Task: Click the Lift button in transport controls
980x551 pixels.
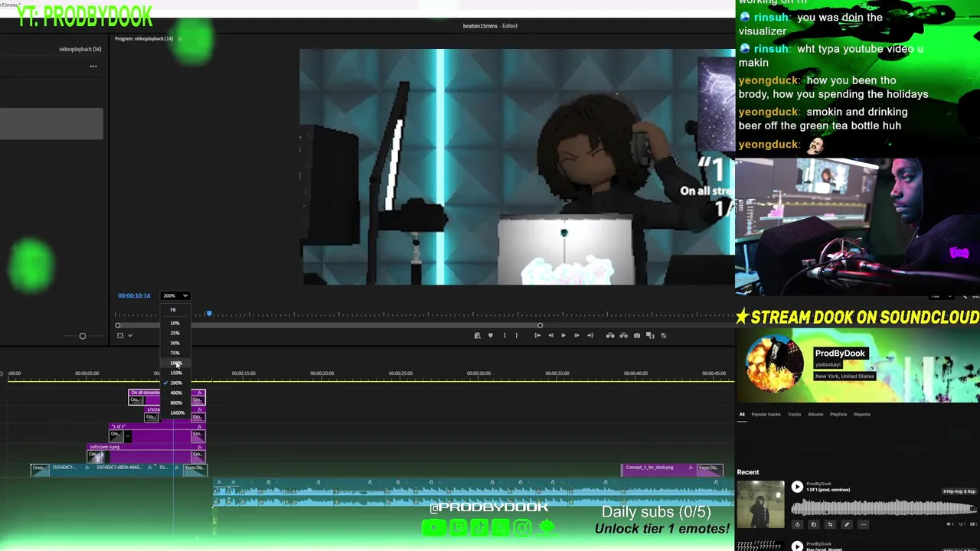Action: pos(610,335)
